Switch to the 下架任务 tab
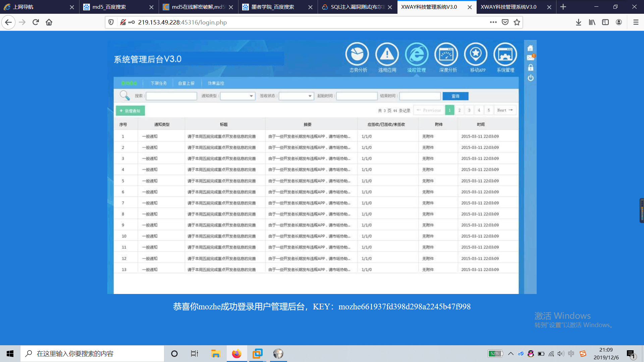The image size is (644, 362). [x=159, y=83]
